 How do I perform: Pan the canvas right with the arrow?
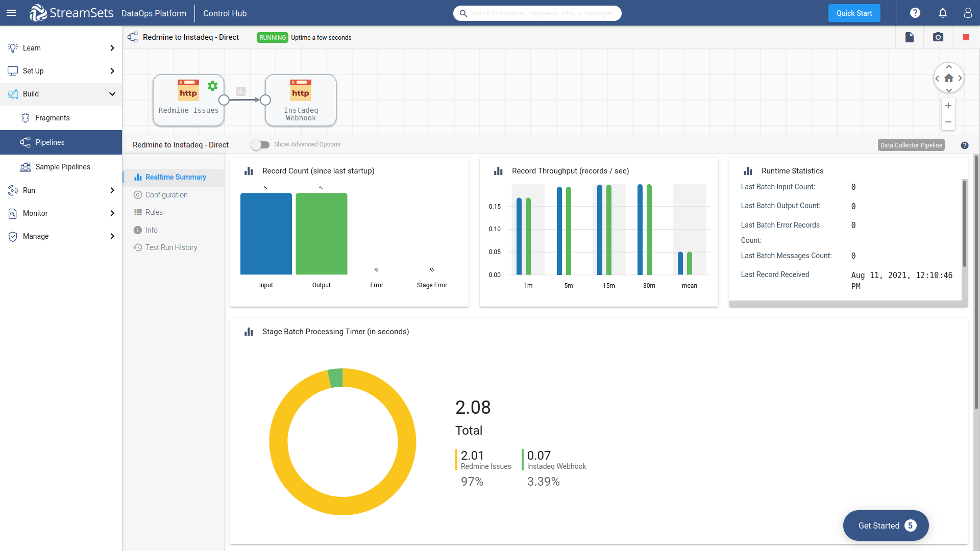(x=960, y=78)
